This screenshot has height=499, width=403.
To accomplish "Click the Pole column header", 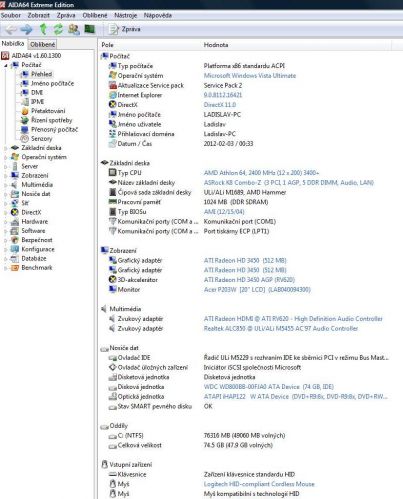I will tap(107, 45).
